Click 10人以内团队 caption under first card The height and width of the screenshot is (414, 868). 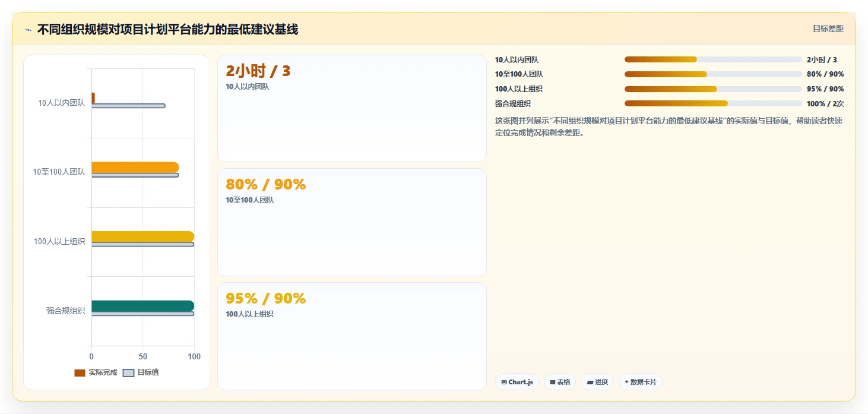[248, 86]
